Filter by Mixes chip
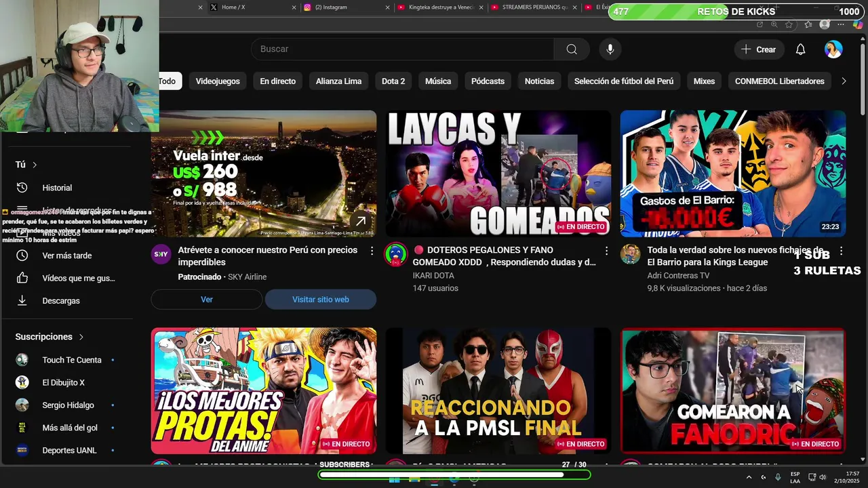 704,81
